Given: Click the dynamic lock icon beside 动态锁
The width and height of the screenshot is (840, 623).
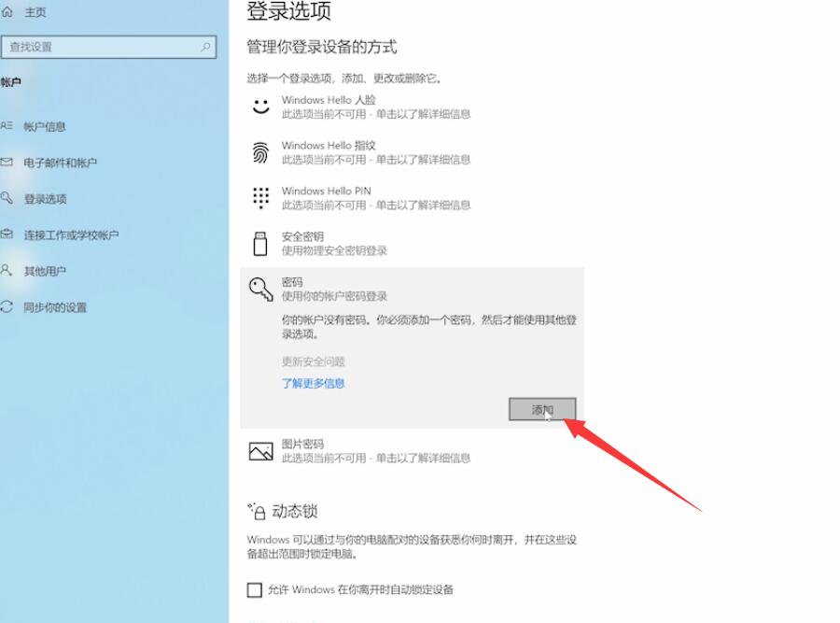Looking at the screenshot, I should click(x=257, y=512).
